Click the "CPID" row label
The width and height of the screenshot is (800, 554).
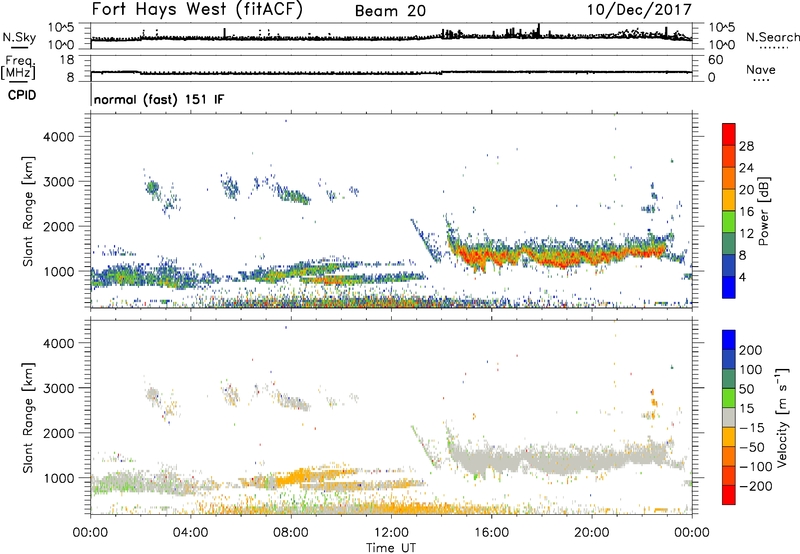coord(22,95)
